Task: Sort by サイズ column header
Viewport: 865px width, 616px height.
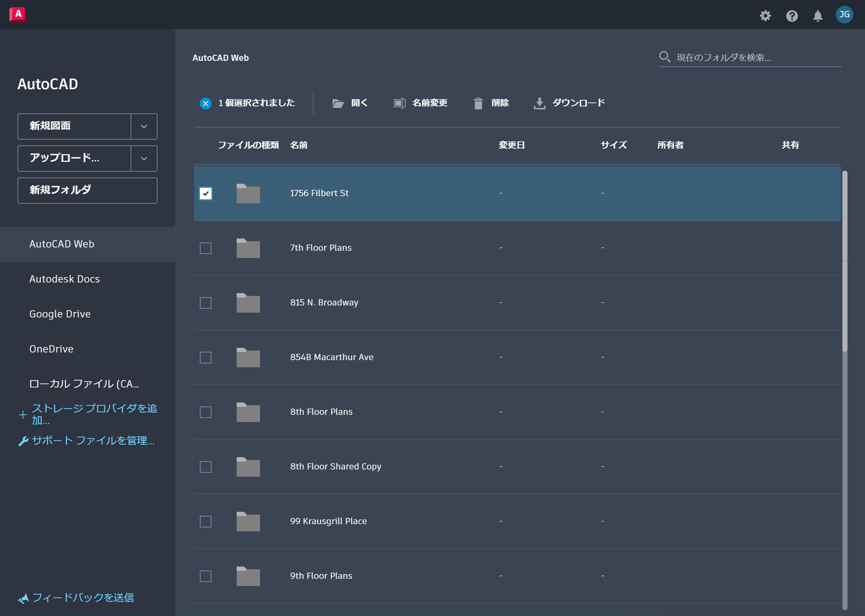Action: tap(614, 145)
